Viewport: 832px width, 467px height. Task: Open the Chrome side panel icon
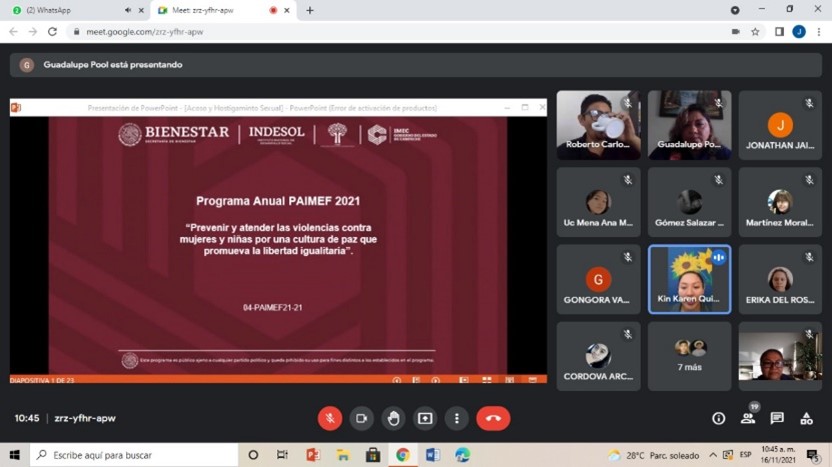pyautogui.click(x=779, y=32)
